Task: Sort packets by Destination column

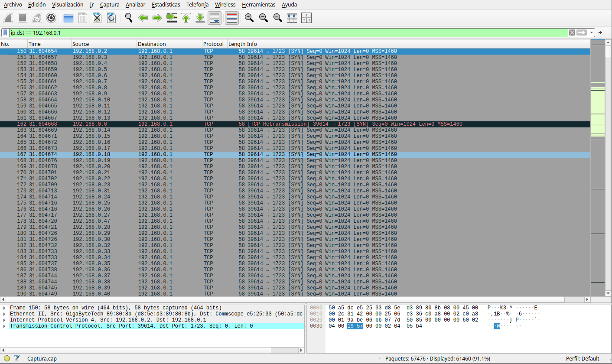Action: pyautogui.click(x=169, y=44)
